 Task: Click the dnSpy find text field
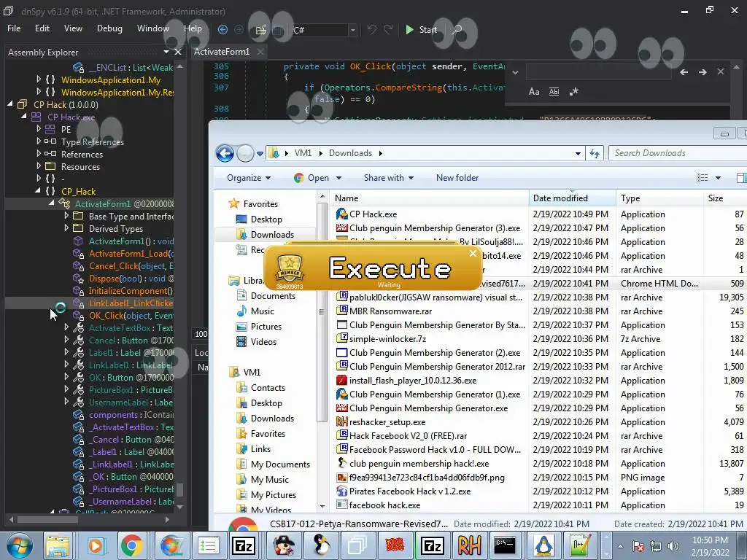(x=598, y=72)
